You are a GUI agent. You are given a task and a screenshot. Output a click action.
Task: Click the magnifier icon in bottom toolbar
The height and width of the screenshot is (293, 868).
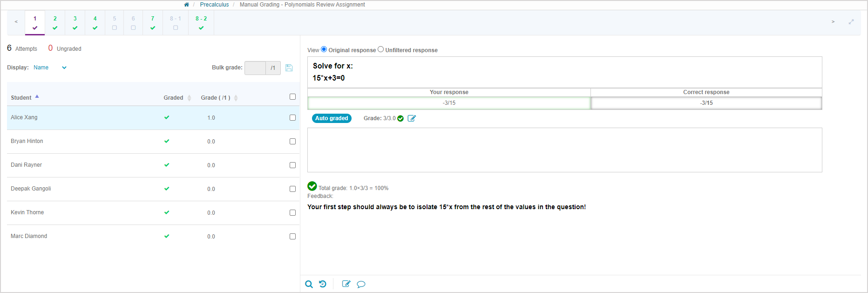(x=309, y=284)
